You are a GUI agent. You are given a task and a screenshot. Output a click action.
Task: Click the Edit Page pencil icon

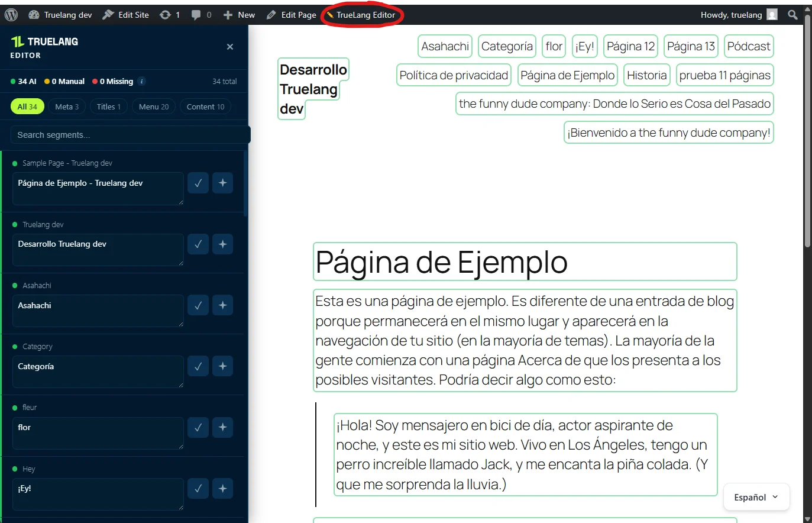click(271, 14)
